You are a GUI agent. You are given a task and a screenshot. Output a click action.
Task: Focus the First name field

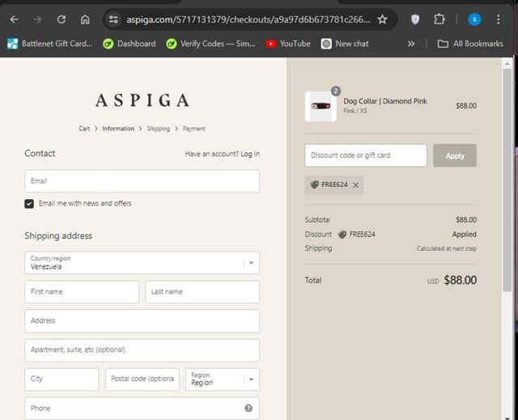pos(82,291)
